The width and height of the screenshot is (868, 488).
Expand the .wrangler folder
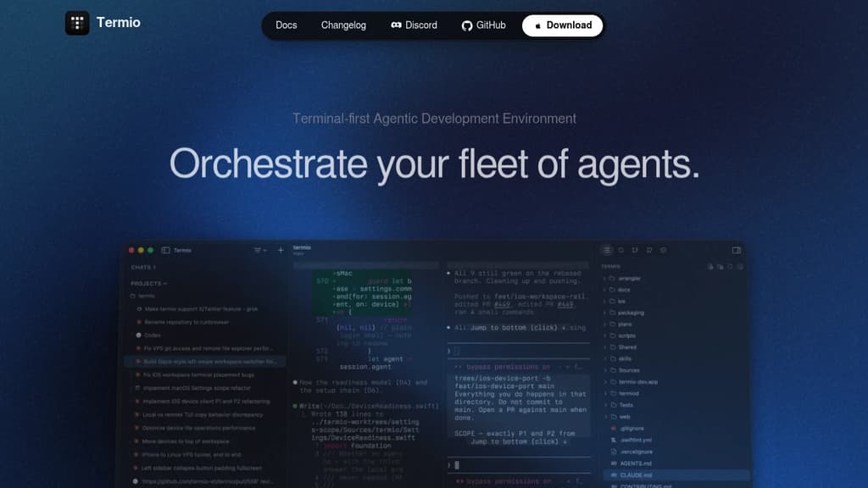[x=623, y=278]
